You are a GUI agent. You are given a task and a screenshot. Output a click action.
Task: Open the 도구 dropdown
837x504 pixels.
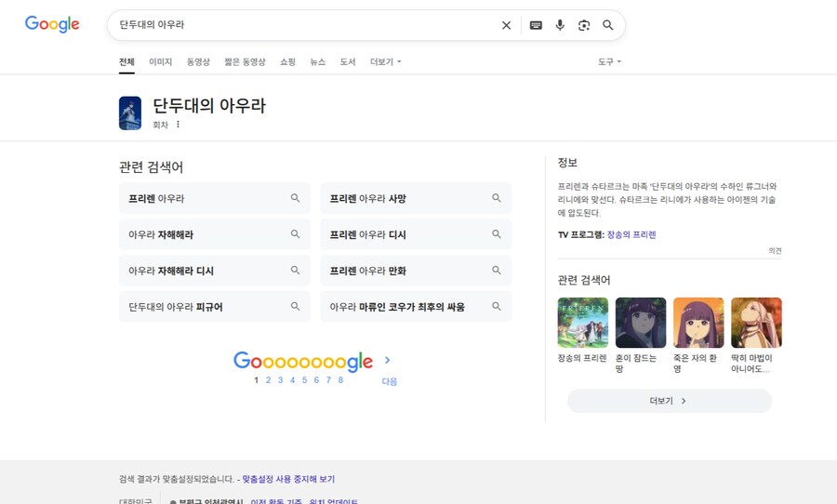point(609,62)
